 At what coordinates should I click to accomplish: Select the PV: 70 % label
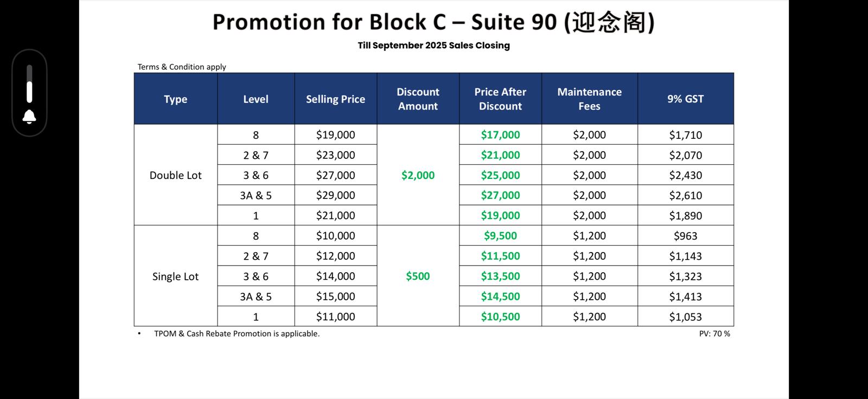click(x=714, y=334)
